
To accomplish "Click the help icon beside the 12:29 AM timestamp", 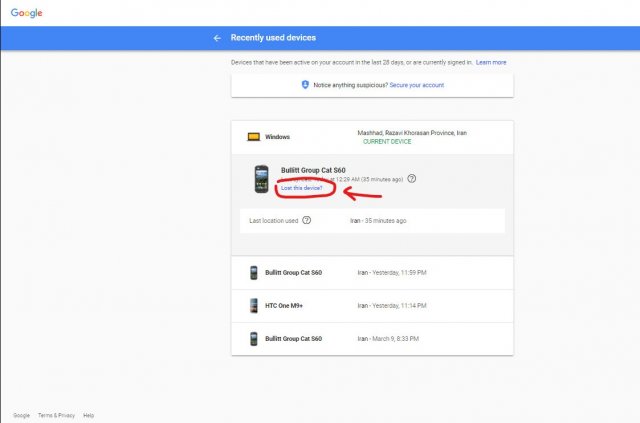I will [x=412, y=179].
